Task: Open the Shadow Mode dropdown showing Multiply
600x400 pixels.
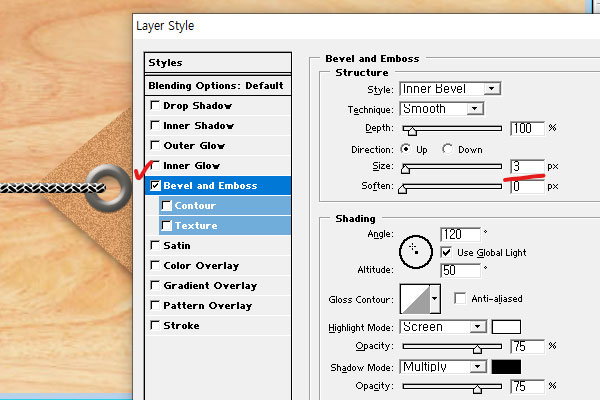Action: coord(443,367)
